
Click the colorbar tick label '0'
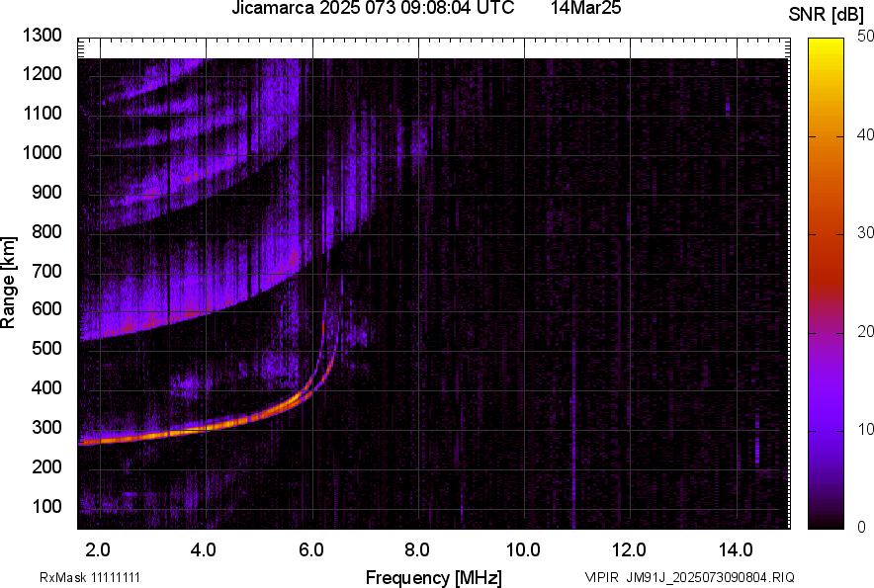(x=862, y=527)
